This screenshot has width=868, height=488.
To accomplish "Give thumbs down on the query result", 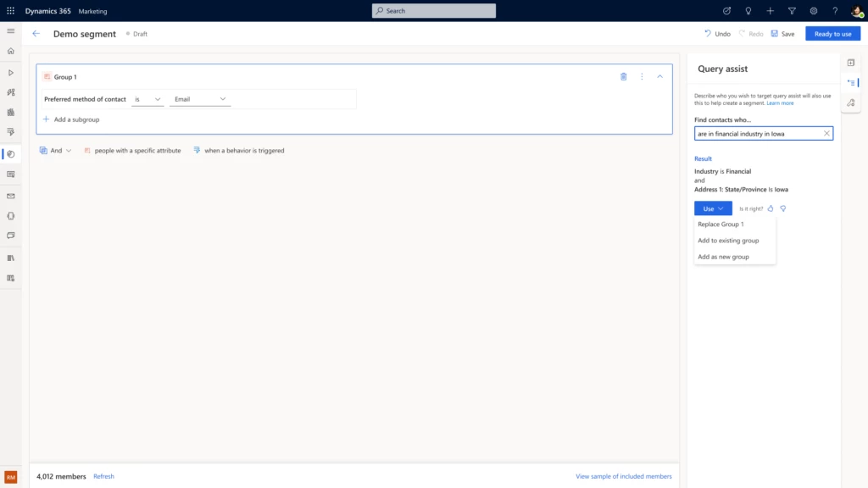I will point(783,208).
